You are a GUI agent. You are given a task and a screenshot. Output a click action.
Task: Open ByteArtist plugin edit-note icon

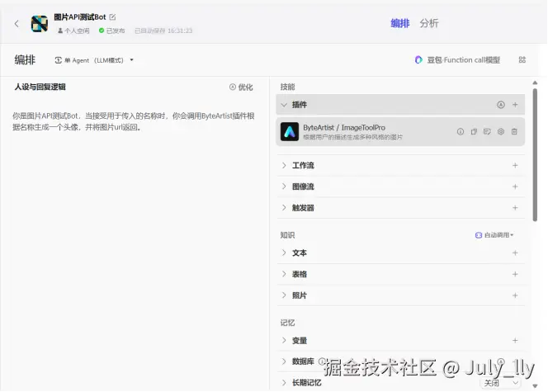tap(487, 131)
